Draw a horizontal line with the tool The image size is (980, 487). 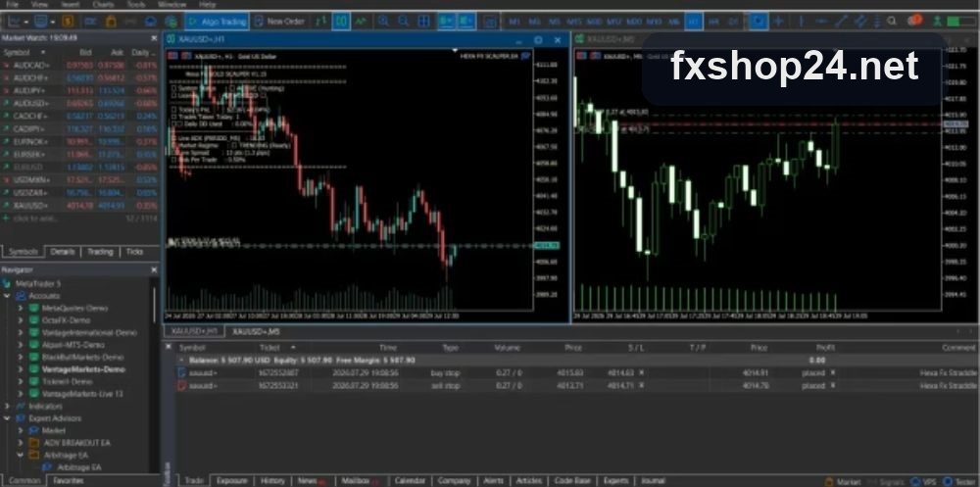tap(822, 22)
